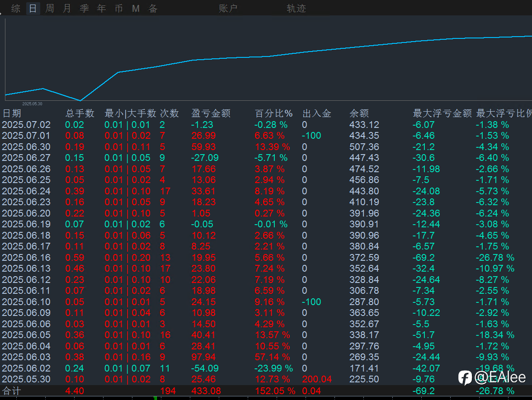Image resolution: width=532 pixels, height=400 pixels.
Task: Click the deposit value 200.04
Action: [x=317, y=379]
